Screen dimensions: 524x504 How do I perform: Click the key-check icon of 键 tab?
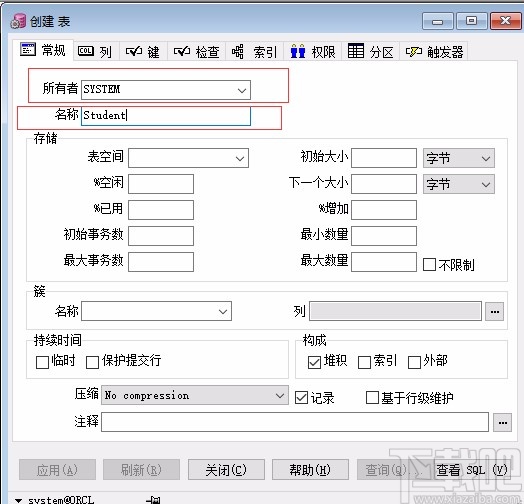click(x=134, y=51)
